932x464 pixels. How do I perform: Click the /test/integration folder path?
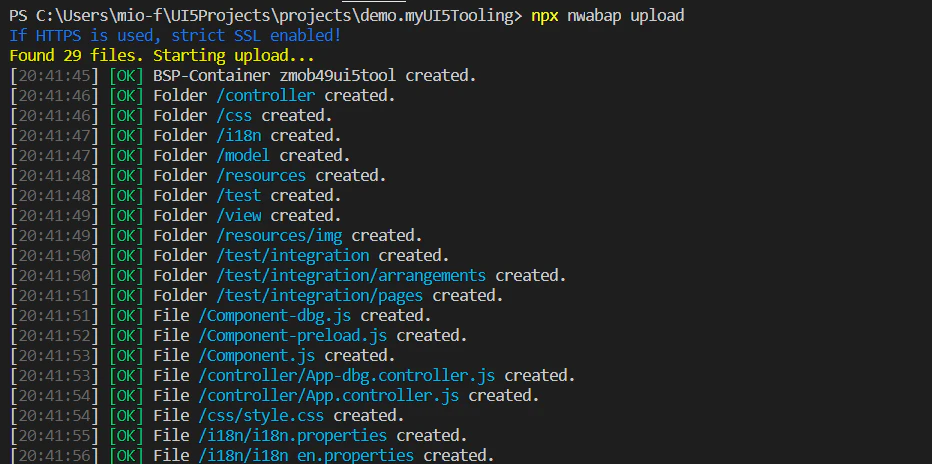[292, 256]
